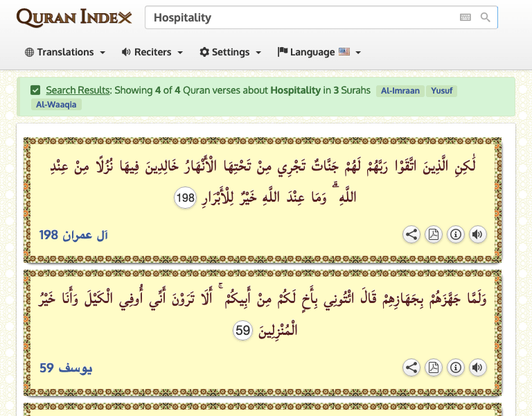View info for Yusuf verse 59
Image resolution: width=532 pixels, height=416 pixels.
pos(456,367)
